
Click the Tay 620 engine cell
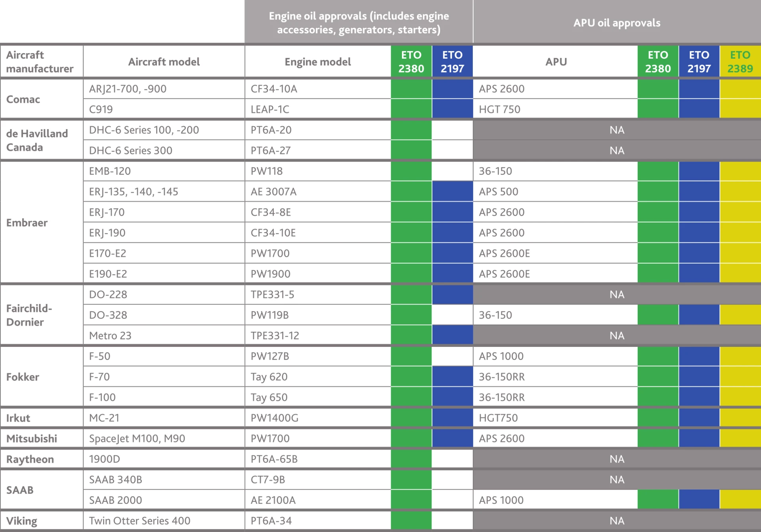pos(318,377)
